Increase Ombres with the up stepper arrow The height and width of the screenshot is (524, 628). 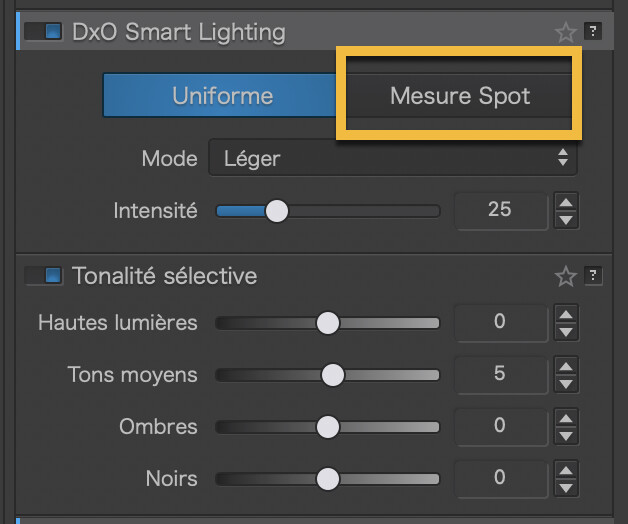click(x=566, y=418)
